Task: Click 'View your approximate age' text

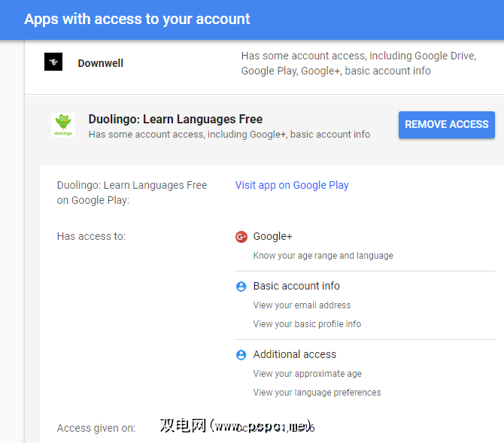Action: coord(307,374)
